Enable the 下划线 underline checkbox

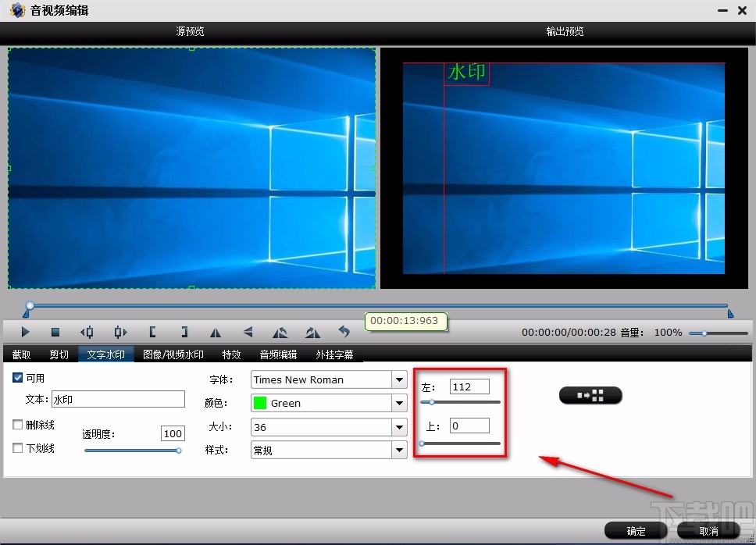coord(16,448)
